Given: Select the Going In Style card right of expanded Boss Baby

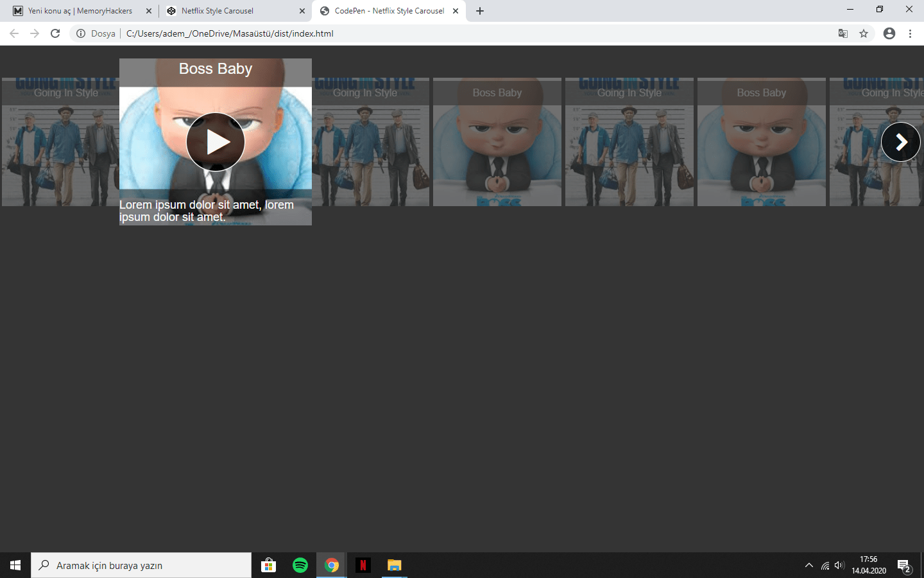Looking at the screenshot, I should pyautogui.click(x=370, y=142).
